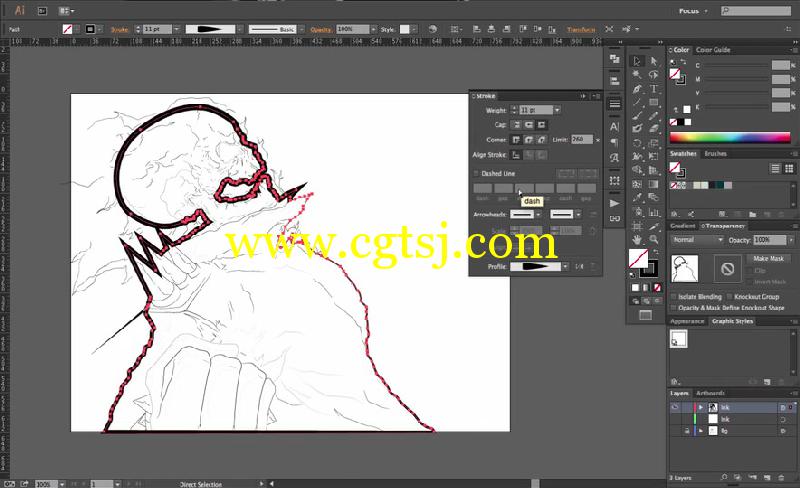Click the color spectrum bar in Color panel

pos(730,137)
